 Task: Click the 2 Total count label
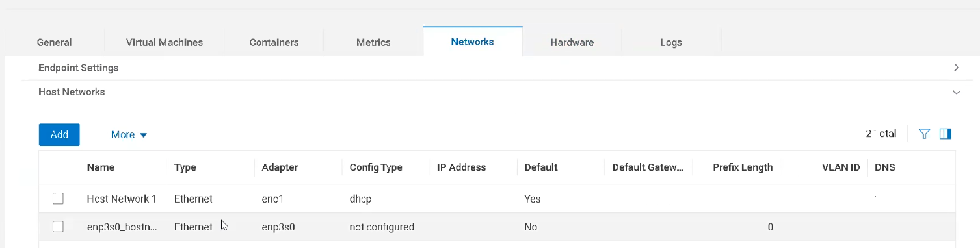coord(881,134)
